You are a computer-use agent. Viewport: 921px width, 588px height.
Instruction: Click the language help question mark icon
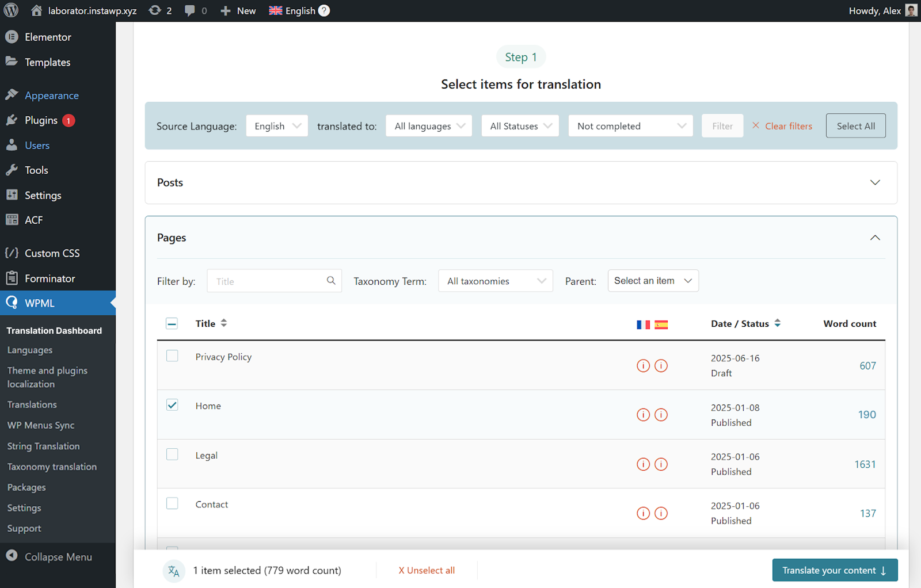[x=324, y=10]
